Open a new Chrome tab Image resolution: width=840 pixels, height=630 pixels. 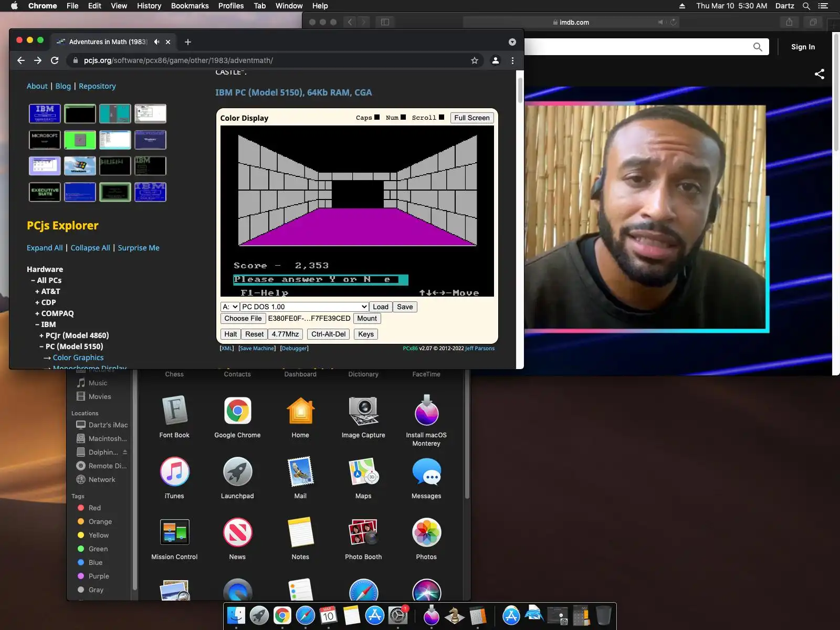pos(188,42)
